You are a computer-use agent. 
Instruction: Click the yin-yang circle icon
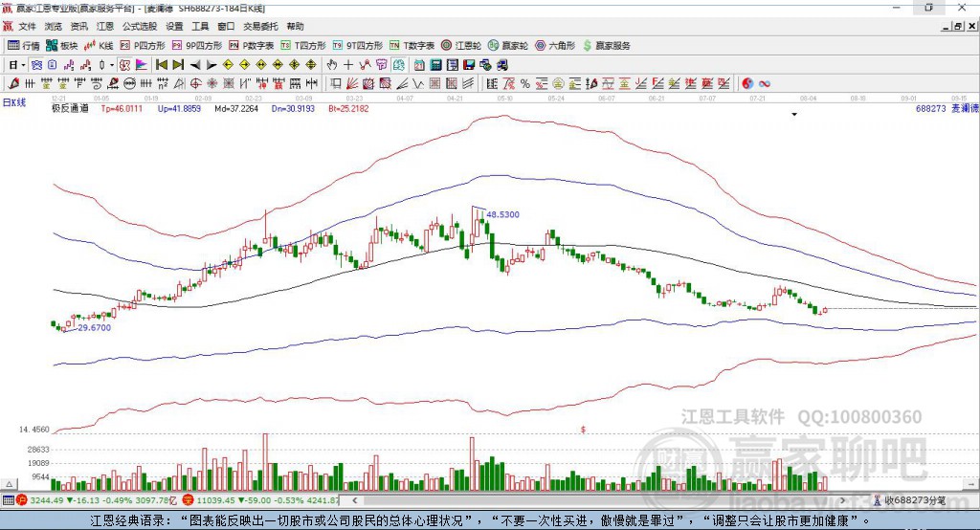(x=747, y=84)
